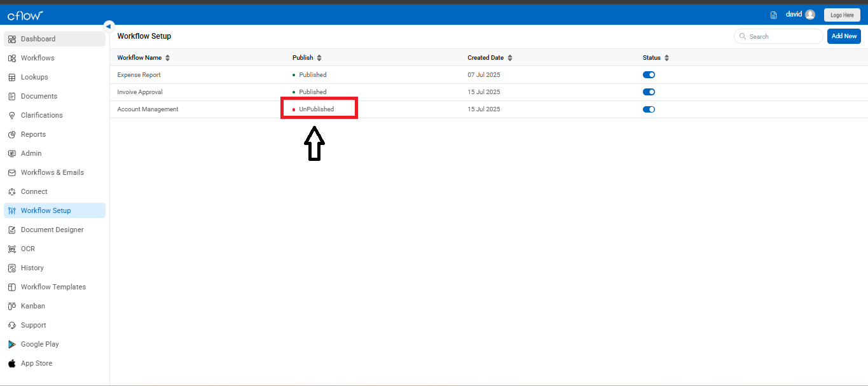Click the document icon beside david
The image size is (868, 386).
(x=774, y=15)
